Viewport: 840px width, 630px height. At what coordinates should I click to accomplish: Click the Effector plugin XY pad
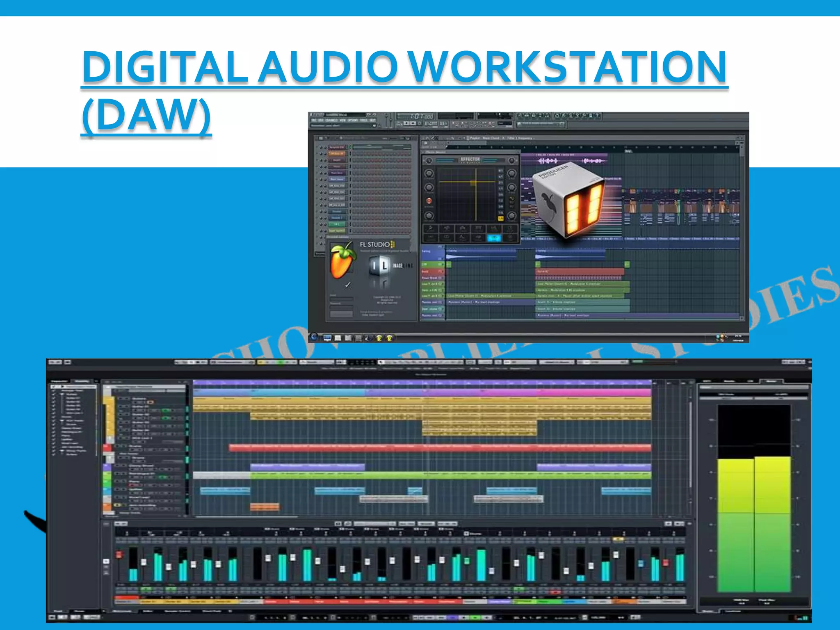point(467,194)
